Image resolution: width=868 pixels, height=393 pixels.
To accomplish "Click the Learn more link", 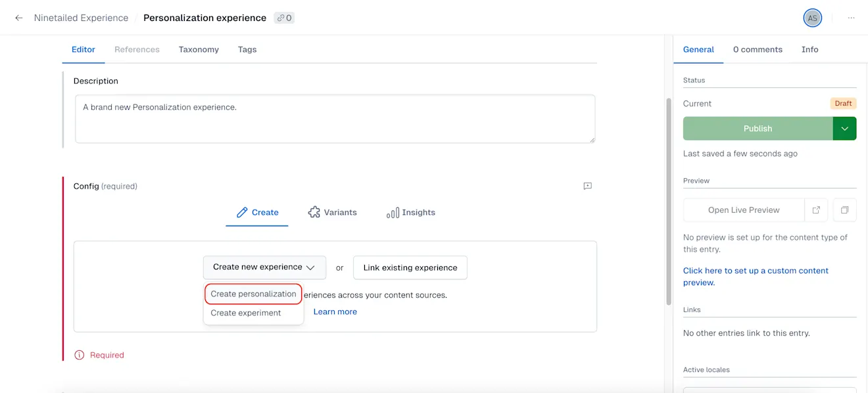I will [335, 311].
